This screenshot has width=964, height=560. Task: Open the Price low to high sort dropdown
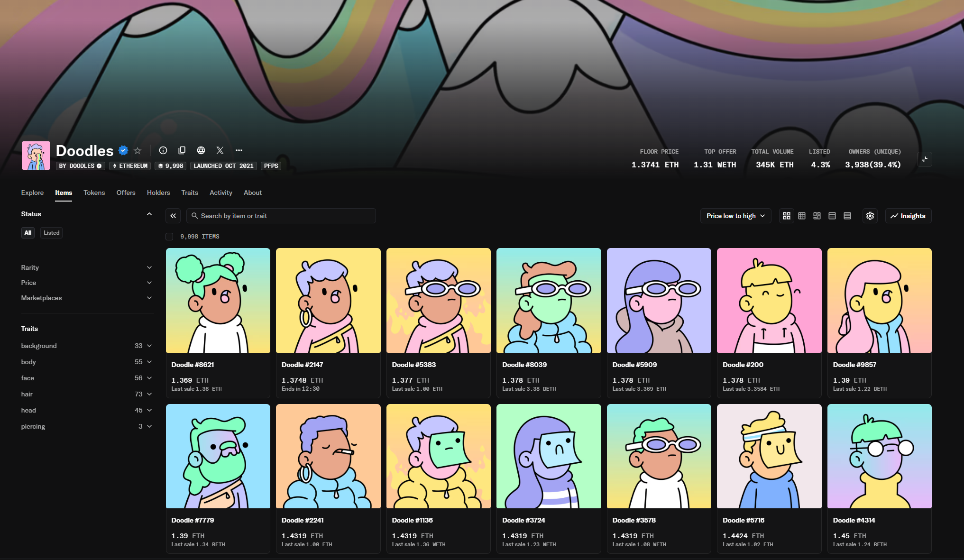735,216
